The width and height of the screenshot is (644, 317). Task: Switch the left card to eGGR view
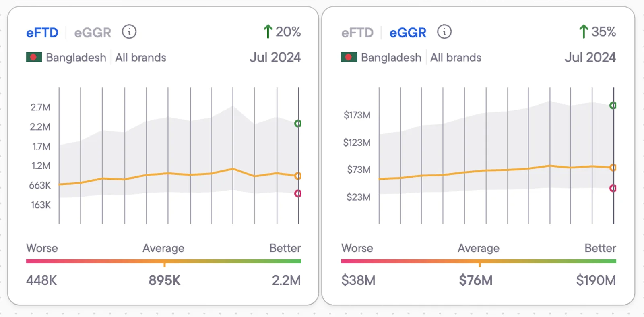pos(92,32)
